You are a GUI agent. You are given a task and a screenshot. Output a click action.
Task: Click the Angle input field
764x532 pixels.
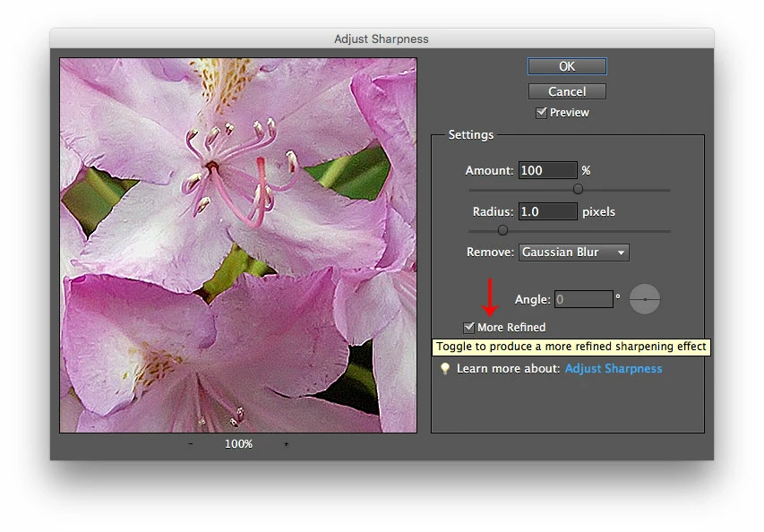coord(584,299)
